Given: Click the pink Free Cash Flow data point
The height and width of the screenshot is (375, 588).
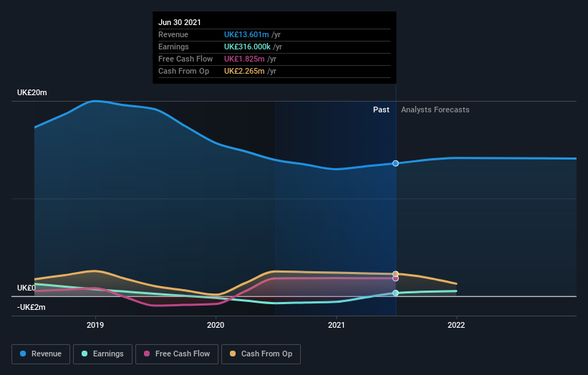Looking at the screenshot, I should pos(395,278).
